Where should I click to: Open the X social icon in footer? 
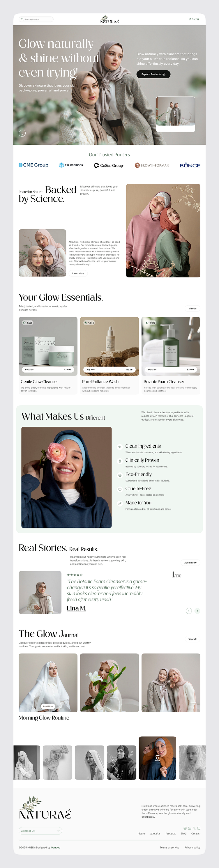[194, 828]
